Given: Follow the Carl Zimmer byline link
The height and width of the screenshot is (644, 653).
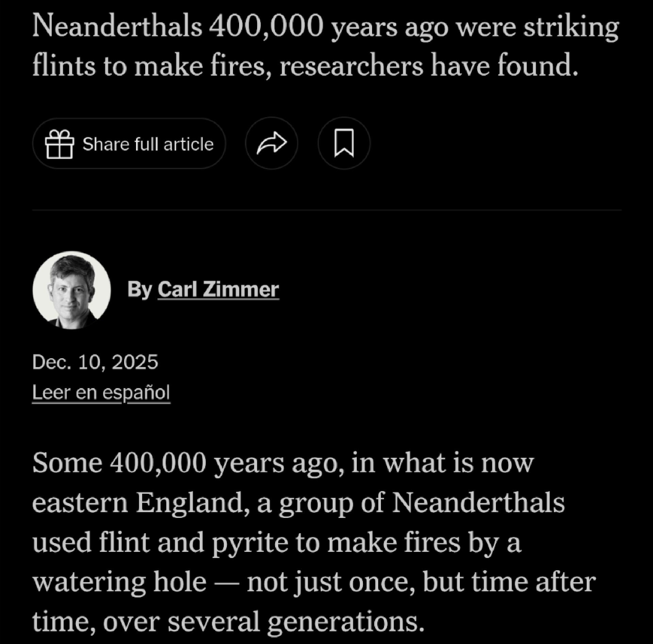Looking at the screenshot, I should point(218,290).
